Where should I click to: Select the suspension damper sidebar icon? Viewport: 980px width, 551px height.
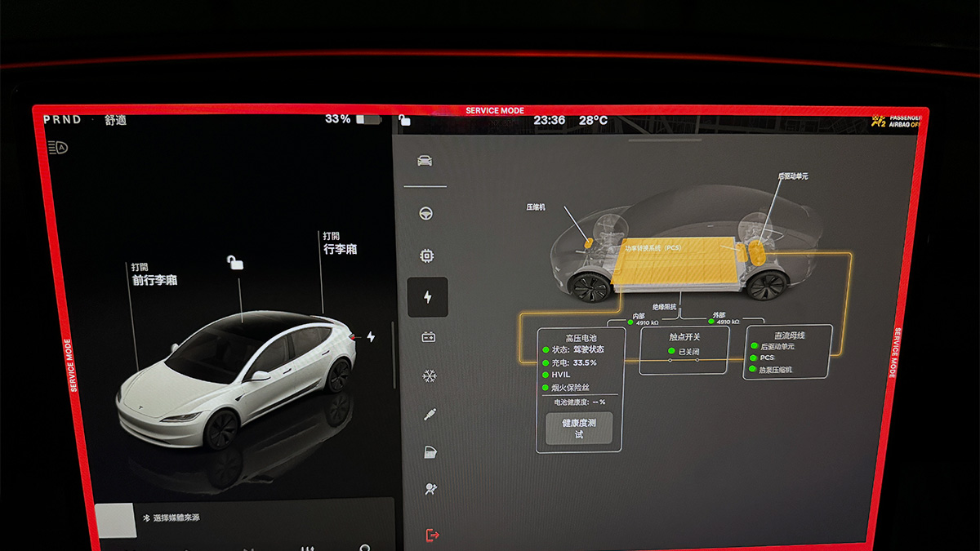click(x=430, y=415)
